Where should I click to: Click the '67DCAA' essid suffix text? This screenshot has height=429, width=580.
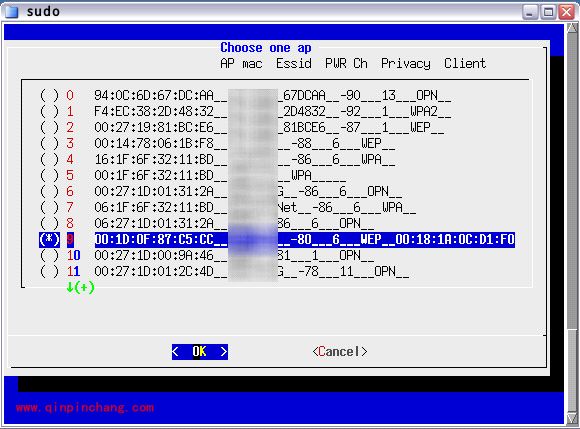tap(304, 95)
